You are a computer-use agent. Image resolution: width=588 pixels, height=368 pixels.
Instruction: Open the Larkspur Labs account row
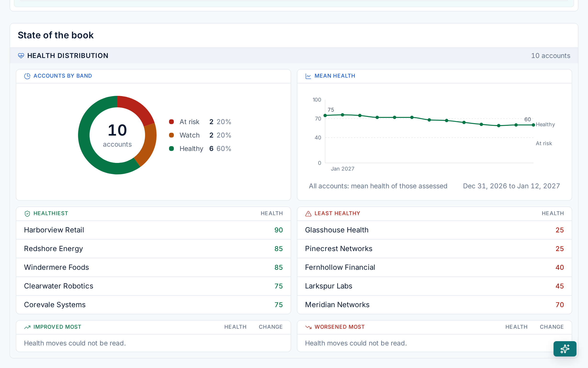tap(434, 286)
